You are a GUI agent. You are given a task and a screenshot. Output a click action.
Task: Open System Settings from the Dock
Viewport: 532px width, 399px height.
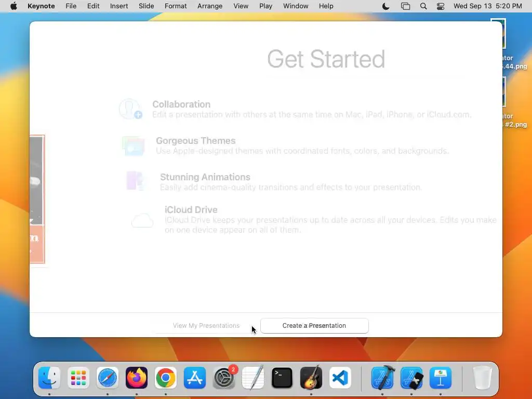[224, 378]
